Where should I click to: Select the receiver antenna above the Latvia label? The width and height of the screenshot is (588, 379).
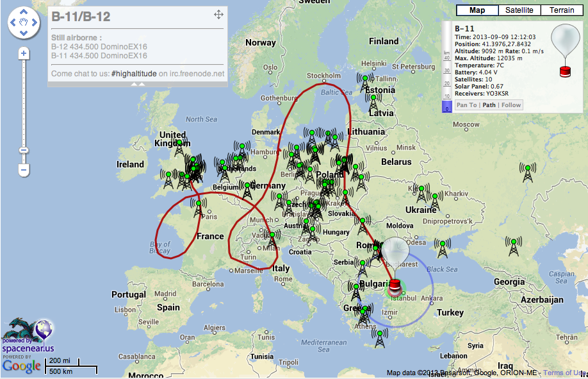[373, 102]
